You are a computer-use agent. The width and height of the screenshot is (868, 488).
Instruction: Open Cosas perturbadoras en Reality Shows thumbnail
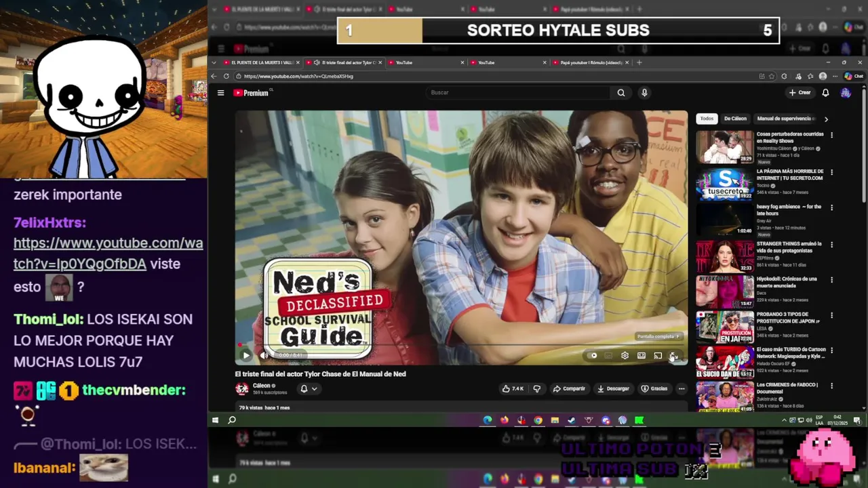[x=724, y=147]
